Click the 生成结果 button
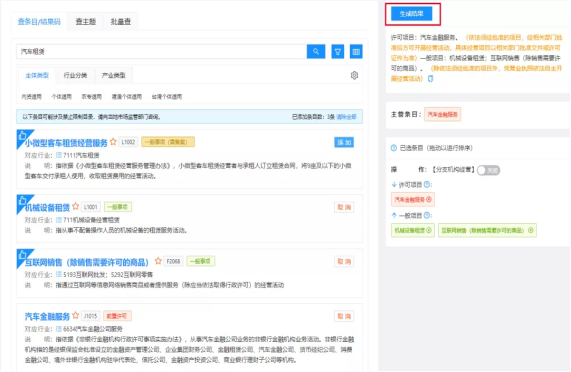Image resolution: width=571 pixels, height=372 pixels. point(411,14)
